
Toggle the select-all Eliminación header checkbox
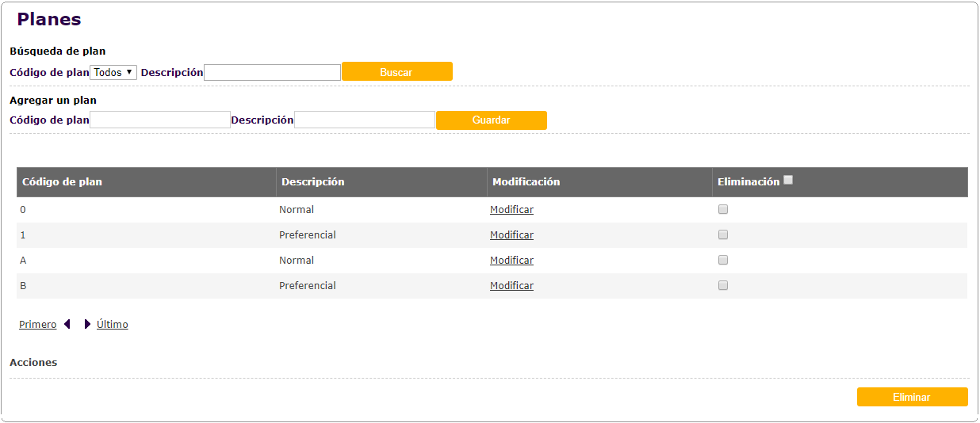(788, 181)
